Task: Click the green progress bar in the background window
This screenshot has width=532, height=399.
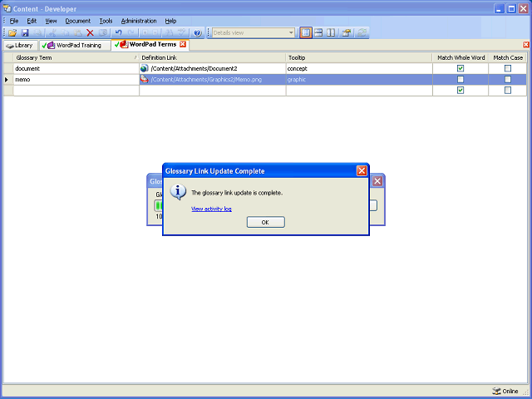Action: [159, 205]
